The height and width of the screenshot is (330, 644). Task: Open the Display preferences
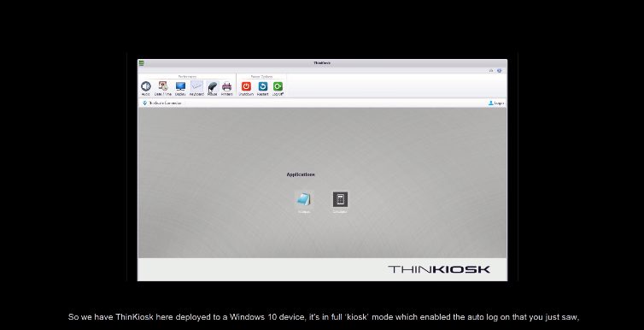[x=180, y=88]
